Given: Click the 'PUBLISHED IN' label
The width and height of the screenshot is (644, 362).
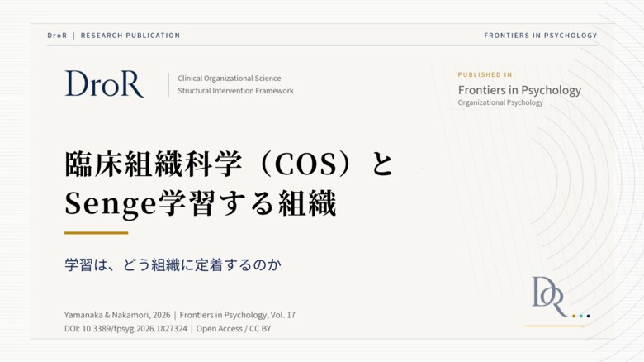Looking at the screenshot, I should click(485, 74).
